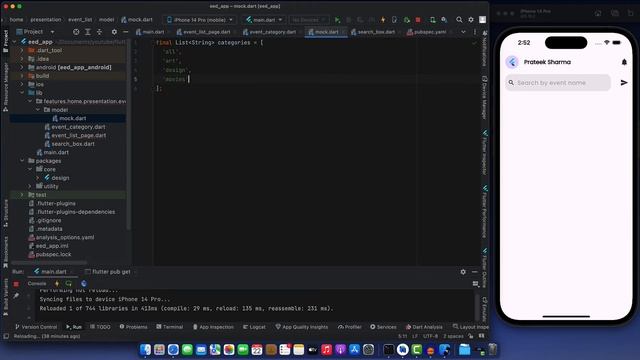Open DevTools blue icon in Console bar

[84, 283]
